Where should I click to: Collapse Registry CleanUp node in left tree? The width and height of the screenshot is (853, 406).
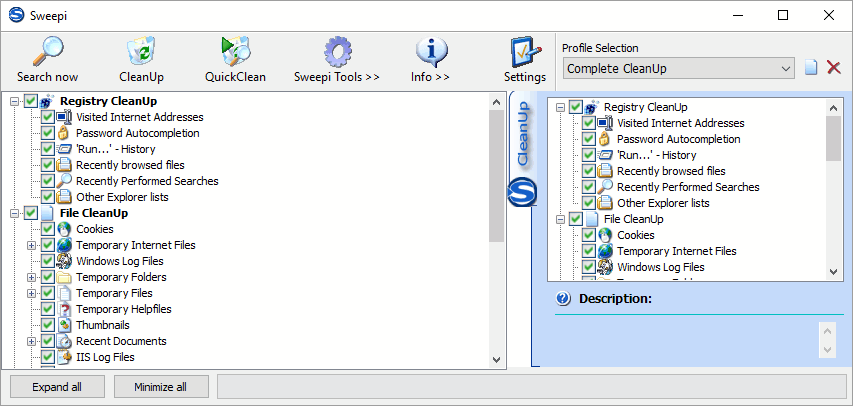coord(15,101)
